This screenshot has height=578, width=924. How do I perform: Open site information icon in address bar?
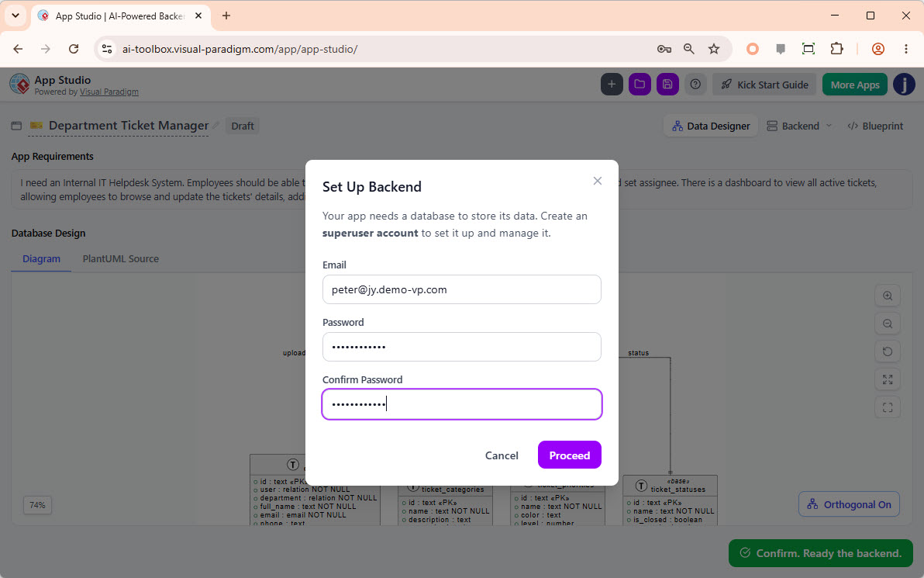tap(107, 49)
